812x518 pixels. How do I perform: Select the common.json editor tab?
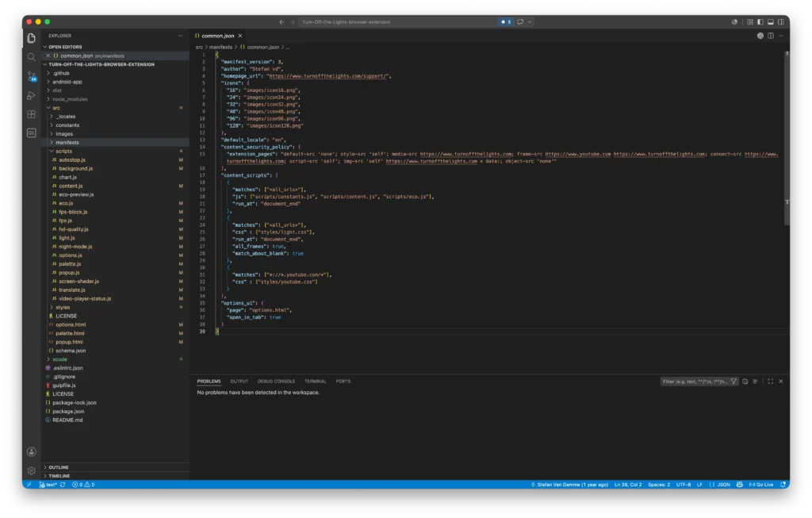[x=218, y=36]
